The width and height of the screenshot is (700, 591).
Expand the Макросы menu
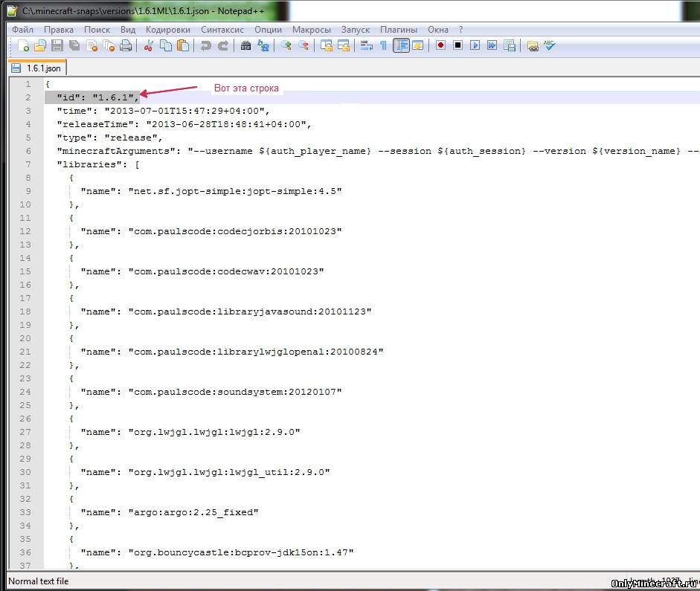click(312, 30)
